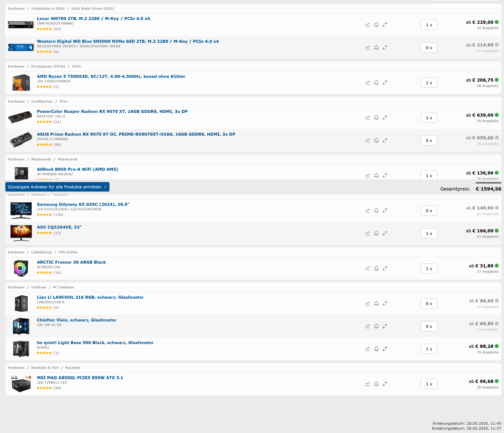
Task: Click quantity field for MSI MAG A850GL
Action: point(429,384)
